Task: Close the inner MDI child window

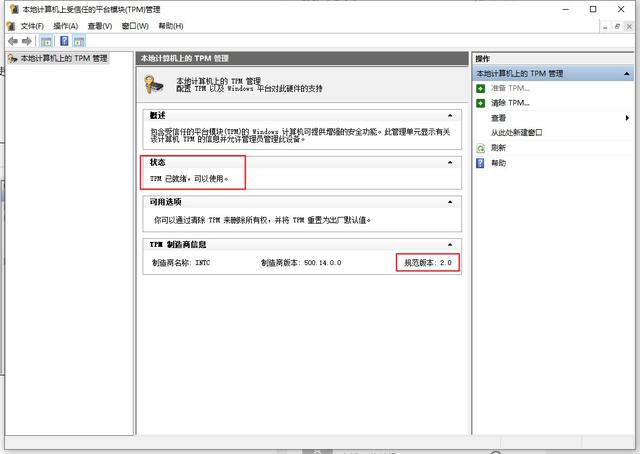Action: 629,27
